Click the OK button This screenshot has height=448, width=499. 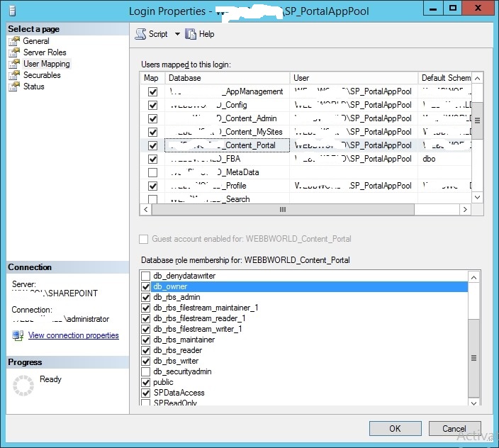pos(396,429)
